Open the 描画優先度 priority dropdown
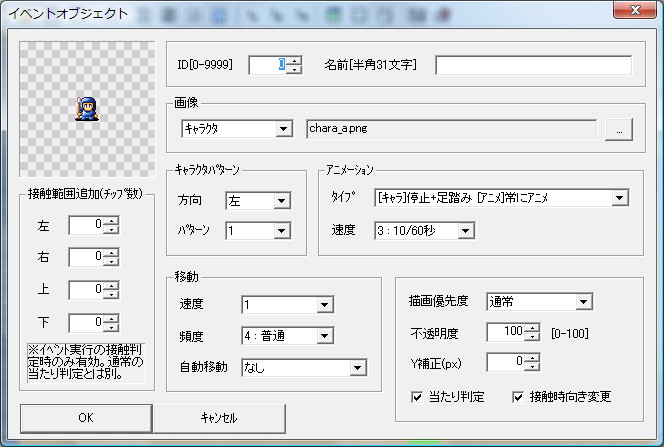664x447 pixels. (540, 302)
